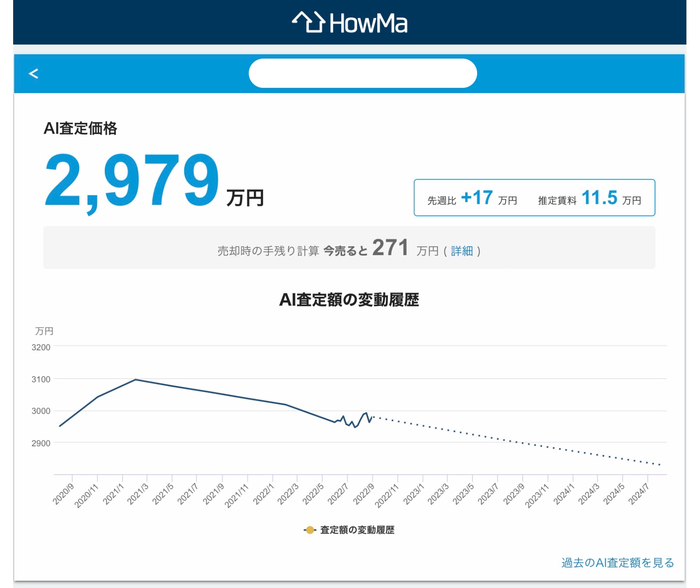700x588 pixels.
Task: Click the 2021/3 x-axis label
Action: (138, 494)
